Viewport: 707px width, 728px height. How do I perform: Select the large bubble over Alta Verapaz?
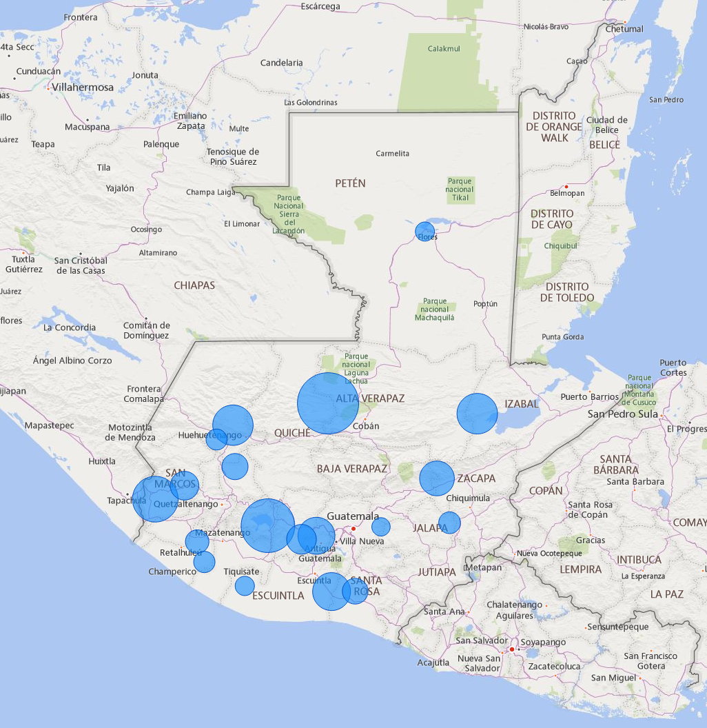[328, 403]
